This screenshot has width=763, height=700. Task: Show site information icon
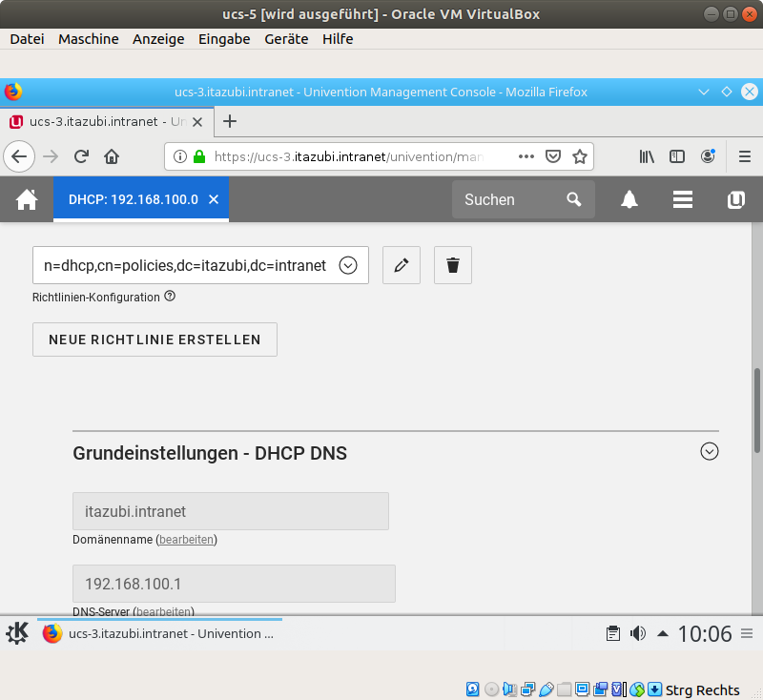(x=180, y=156)
